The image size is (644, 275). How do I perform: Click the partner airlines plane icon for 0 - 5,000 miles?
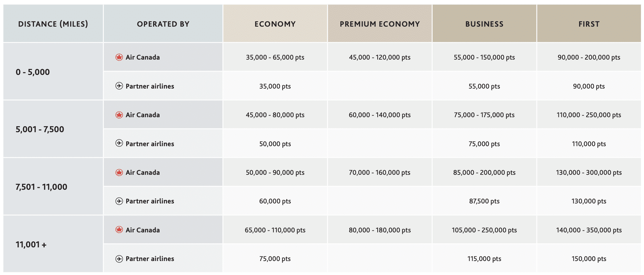(x=119, y=86)
